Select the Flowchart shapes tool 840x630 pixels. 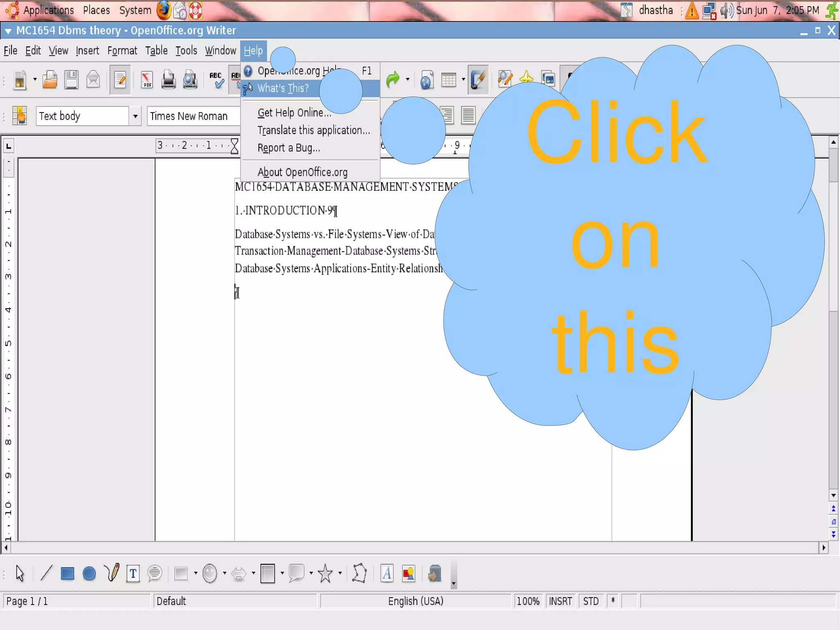(x=268, y=573)
